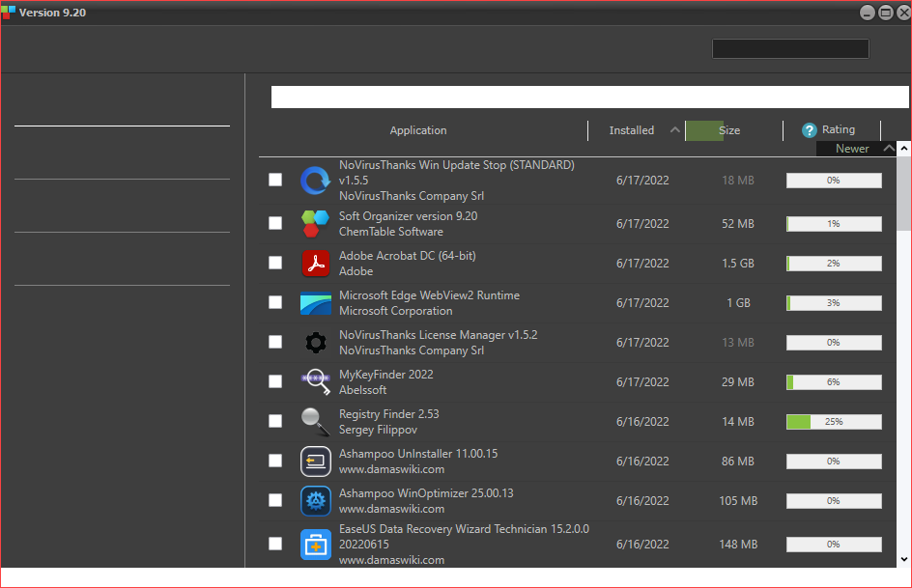
Task: Click the Sergey Filippov publisher text
Action: tap(378, 430)
